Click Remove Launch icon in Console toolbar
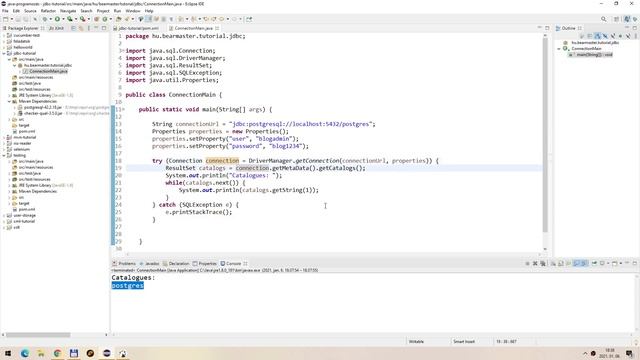640x360 pixels. 535,263
